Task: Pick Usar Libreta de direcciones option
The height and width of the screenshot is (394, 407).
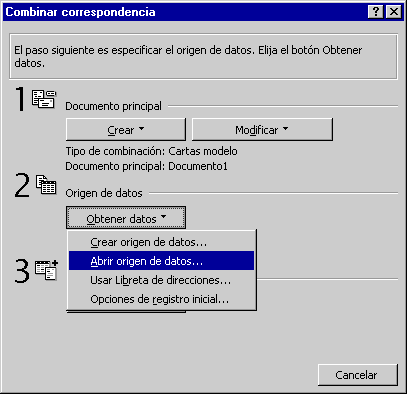Action: pyautogui.click(x=161, y=280)
